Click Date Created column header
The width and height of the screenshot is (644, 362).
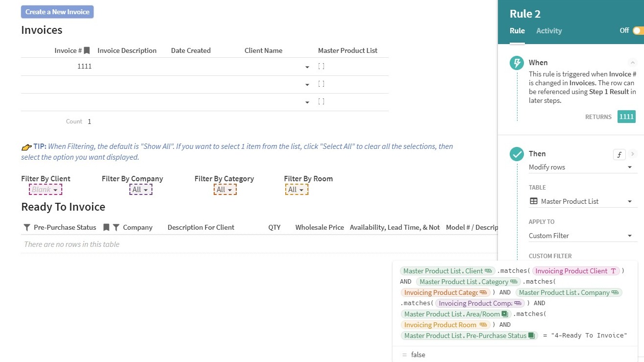[191, 50]
